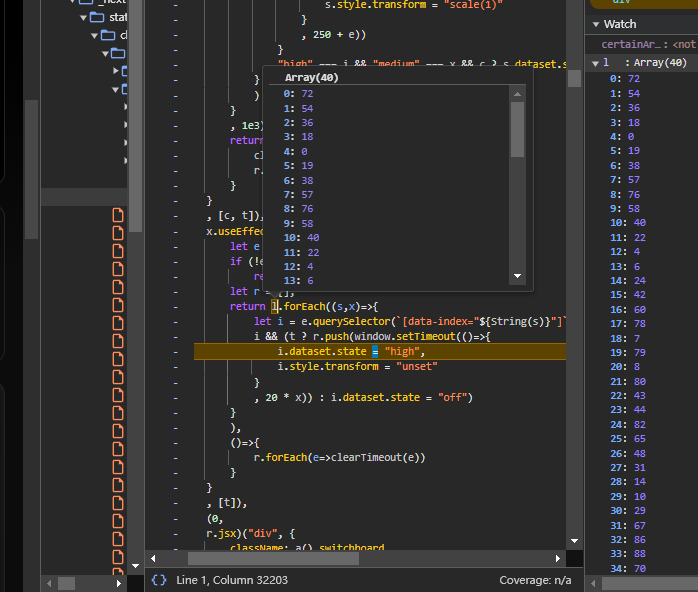
Task: Click file tree scroll-down arrow
Action: 134,566
